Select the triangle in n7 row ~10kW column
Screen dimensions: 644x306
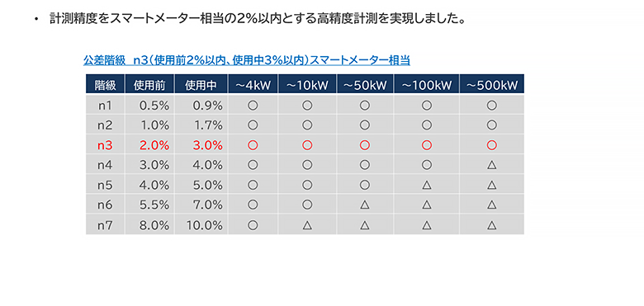click(x=307, y=225)
